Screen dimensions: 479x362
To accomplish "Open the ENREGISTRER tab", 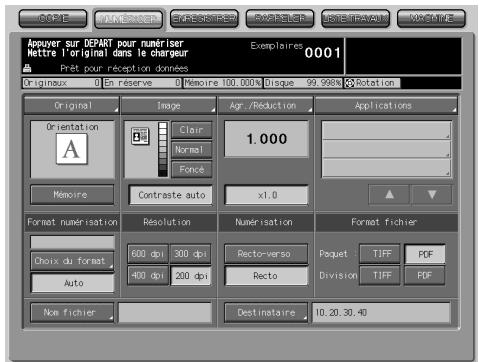I will [204, 19].
